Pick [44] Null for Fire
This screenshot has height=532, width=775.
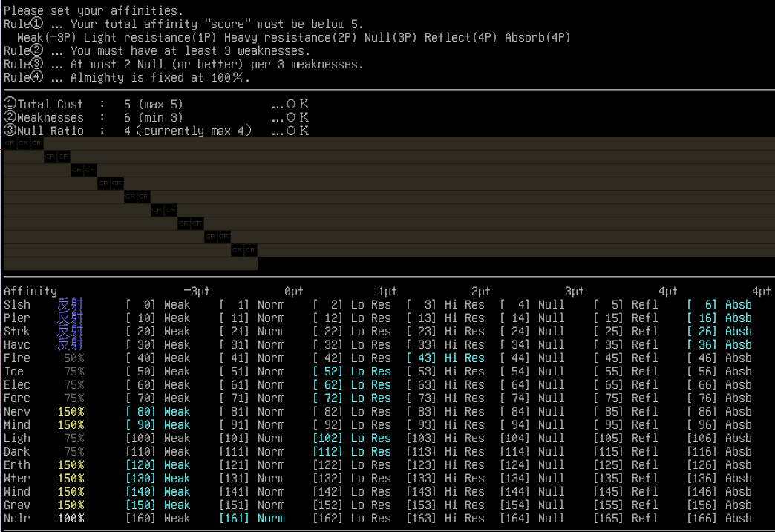coord(532,358)
